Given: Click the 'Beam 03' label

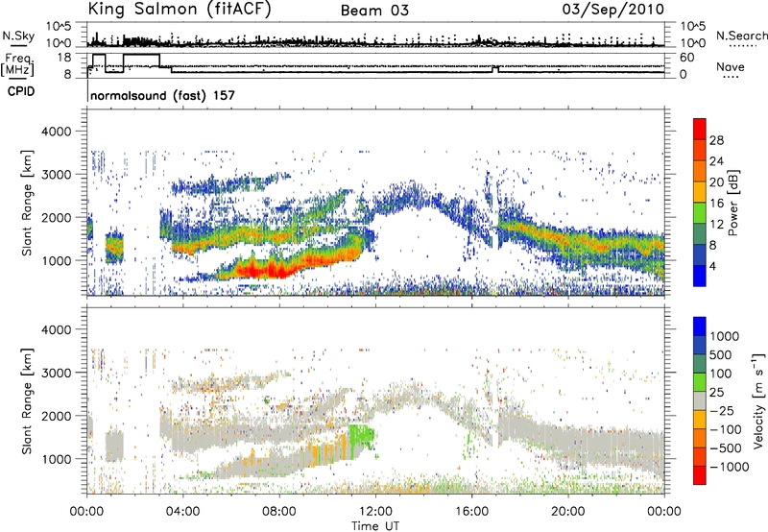Looking at the screenshot, I should pyautogui.click(x=374, y=11).
